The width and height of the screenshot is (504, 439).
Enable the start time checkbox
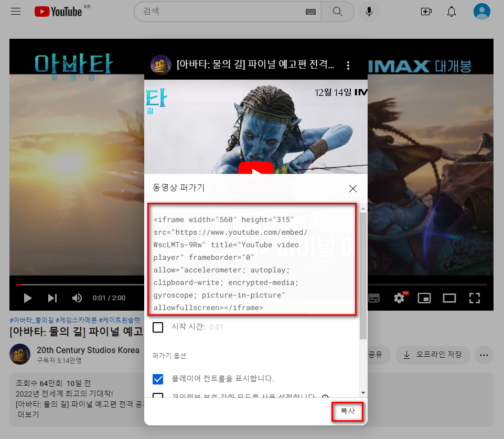point(158,327)
